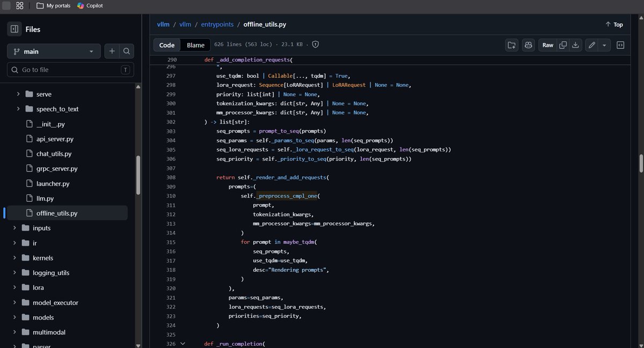The width and height of the screenshot is (644, 348).
Task: Expand the kernels folder
Action: [14, 258]
